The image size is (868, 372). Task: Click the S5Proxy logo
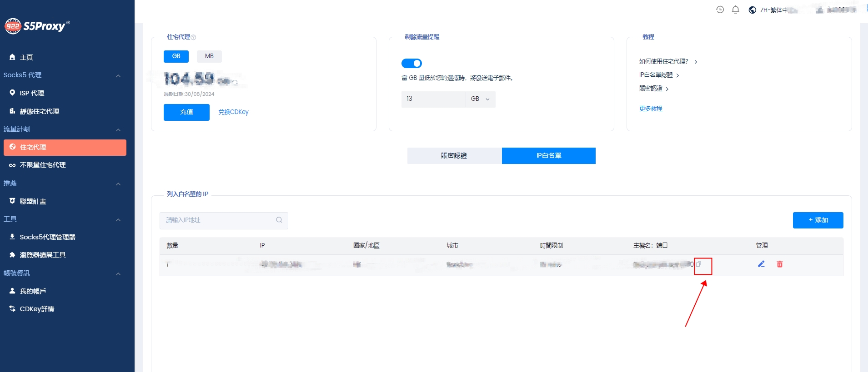[37, 26]
